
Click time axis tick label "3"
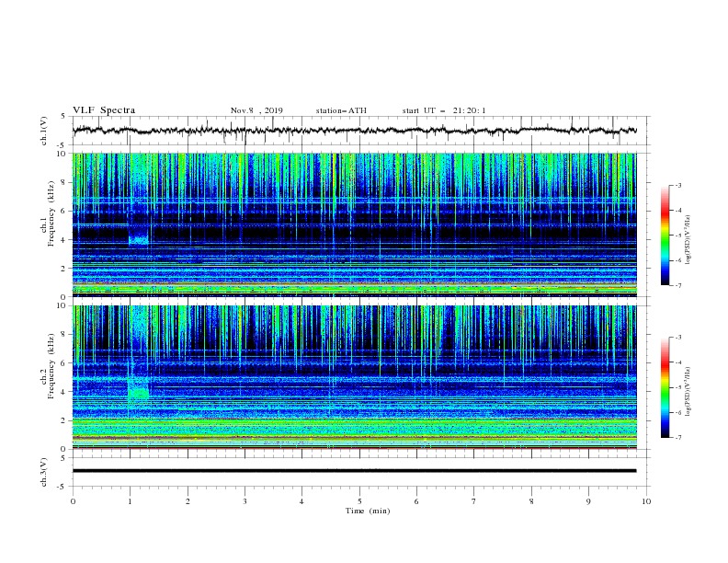click(245, 501)
